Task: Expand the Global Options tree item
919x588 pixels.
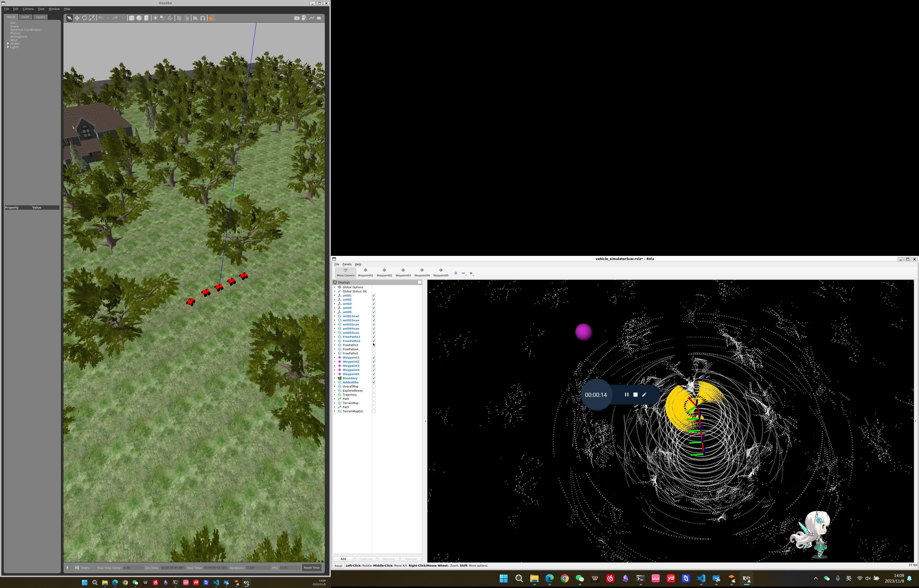Action: click(335, 287)
